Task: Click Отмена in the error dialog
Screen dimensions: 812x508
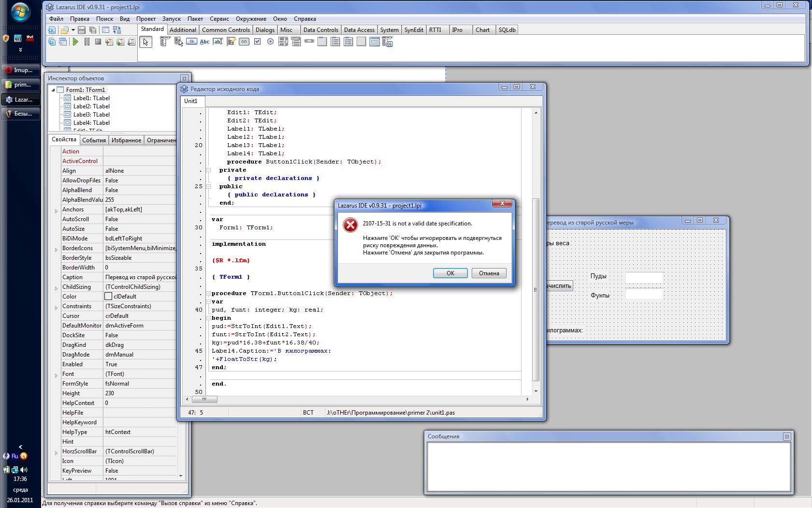Action: pyautogui.click(x=489, y=273)
